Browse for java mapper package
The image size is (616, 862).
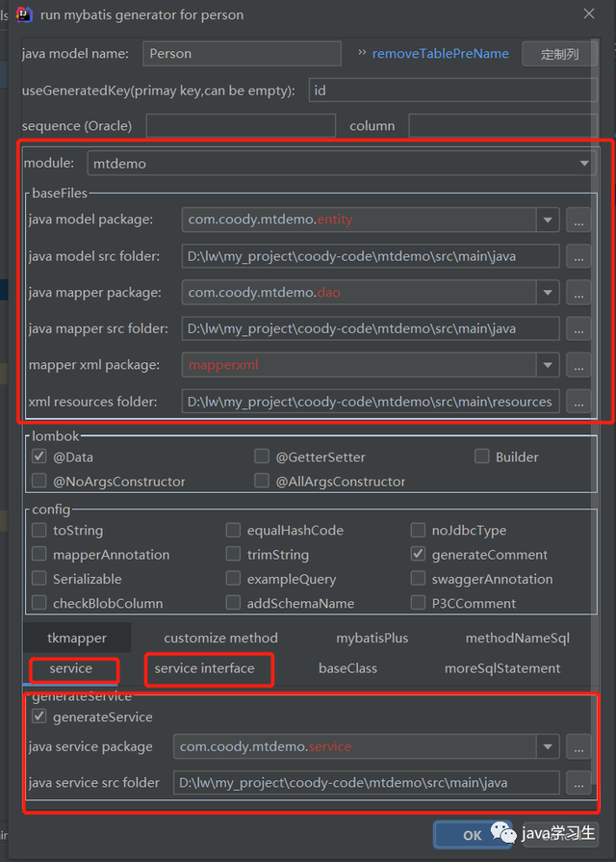point(578,293)
